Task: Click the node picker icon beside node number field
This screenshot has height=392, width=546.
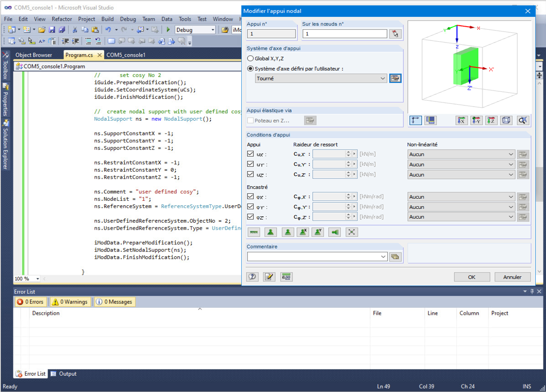Action: click(395, 34)
